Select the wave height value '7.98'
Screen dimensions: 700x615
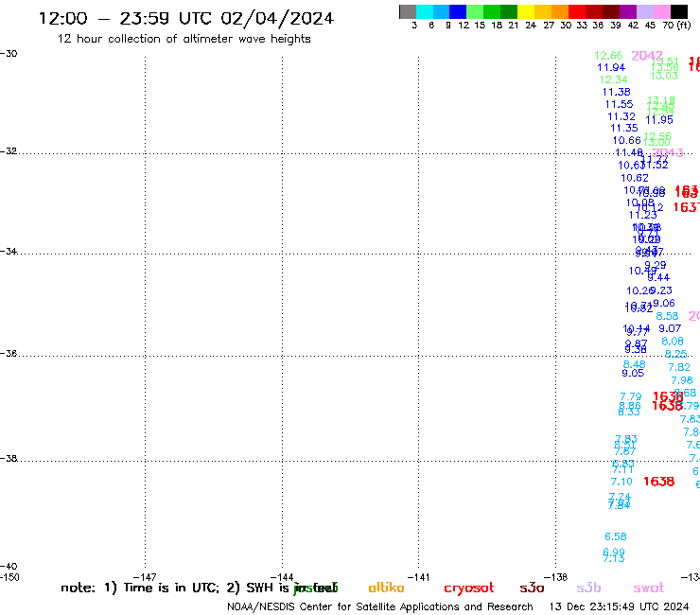[x=682, y=380]
